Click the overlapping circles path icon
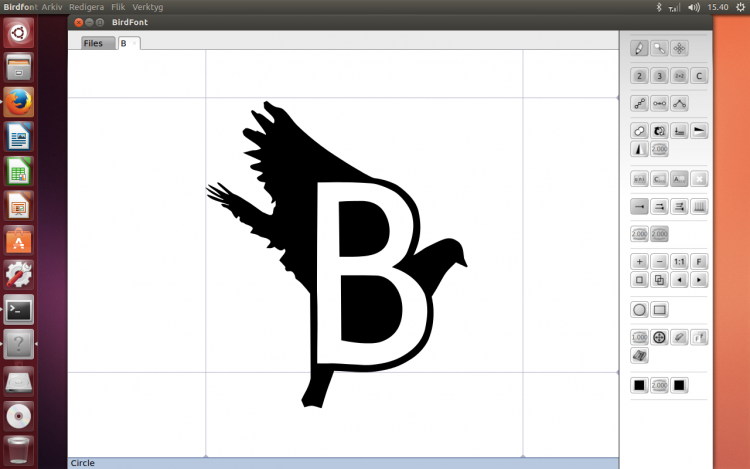The image size is (750, 469). [x=639, y=131]
